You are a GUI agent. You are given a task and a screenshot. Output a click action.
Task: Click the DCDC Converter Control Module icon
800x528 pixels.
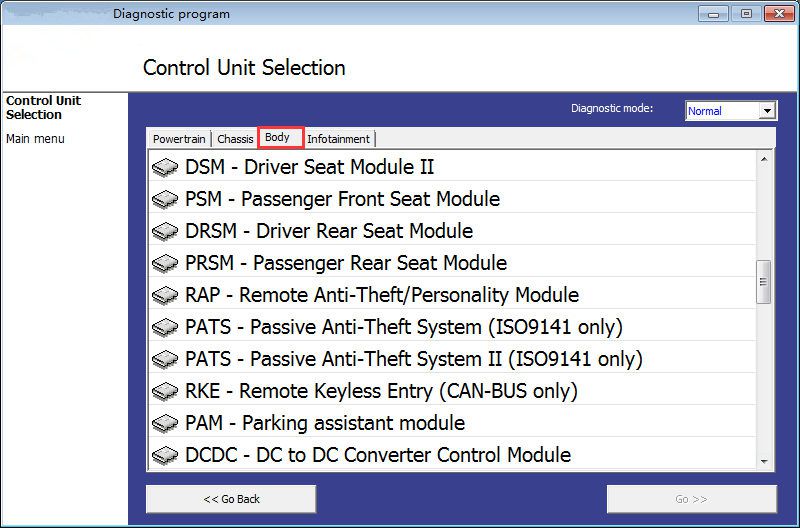165,455
